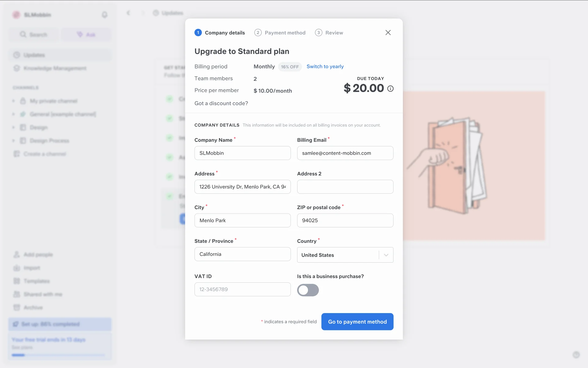Expand My private channel tree item

tap(13, 101)
